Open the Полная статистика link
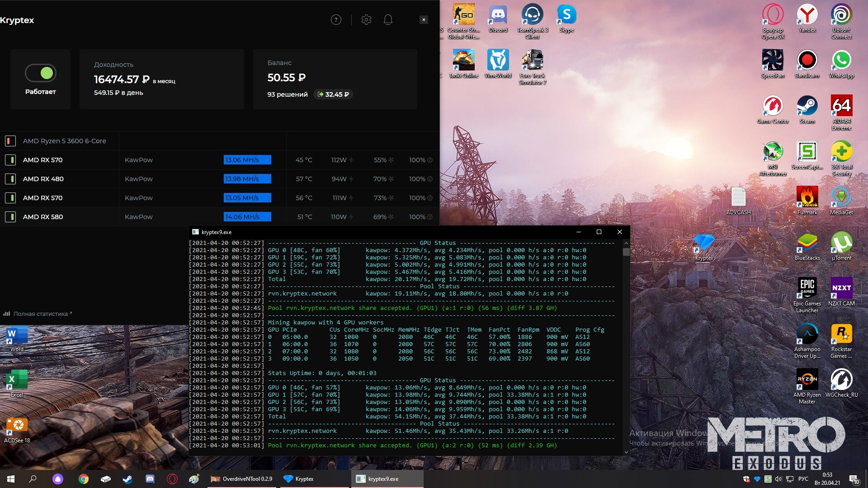 click(x=40, y=314)
